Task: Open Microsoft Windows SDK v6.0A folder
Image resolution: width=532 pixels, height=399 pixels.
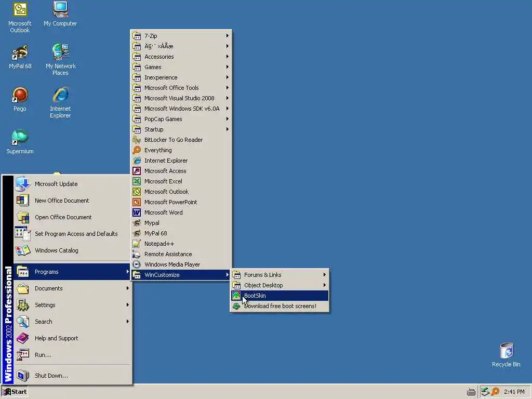Action: pos(181,109)
